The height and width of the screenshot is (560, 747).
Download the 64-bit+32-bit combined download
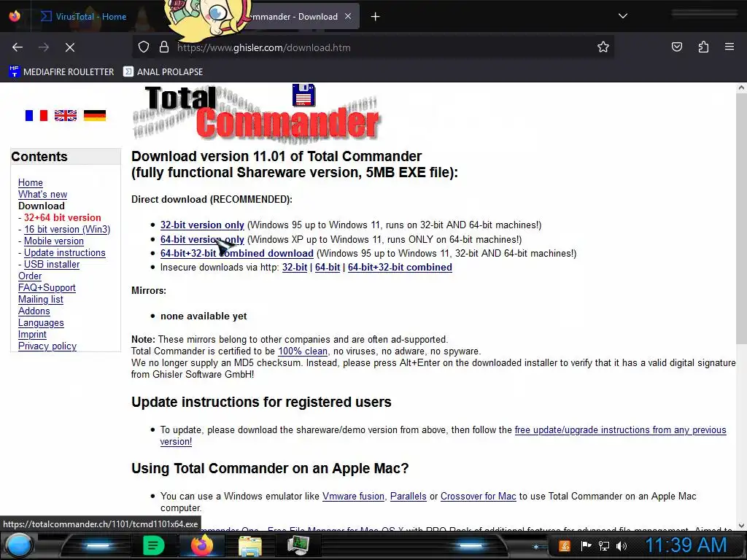pyautogui.click(x=237, y=253)
